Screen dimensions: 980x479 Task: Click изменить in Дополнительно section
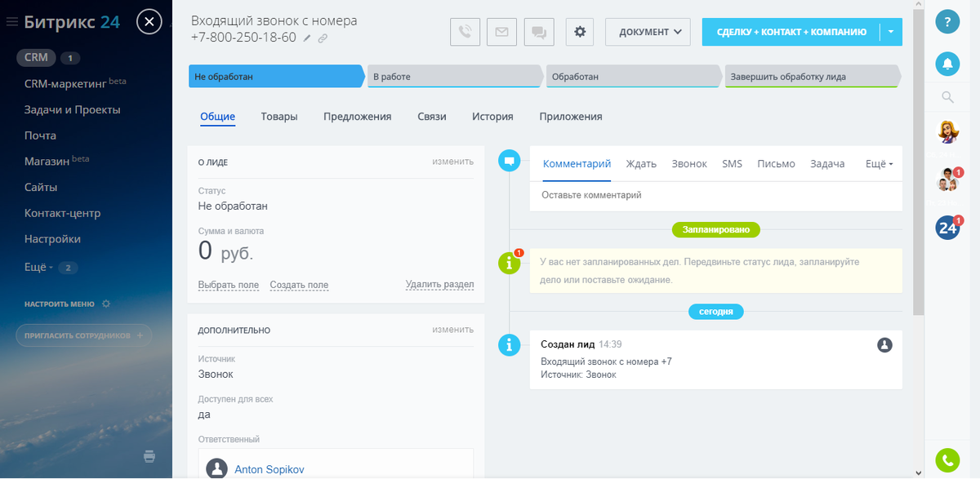click(453, 330)
